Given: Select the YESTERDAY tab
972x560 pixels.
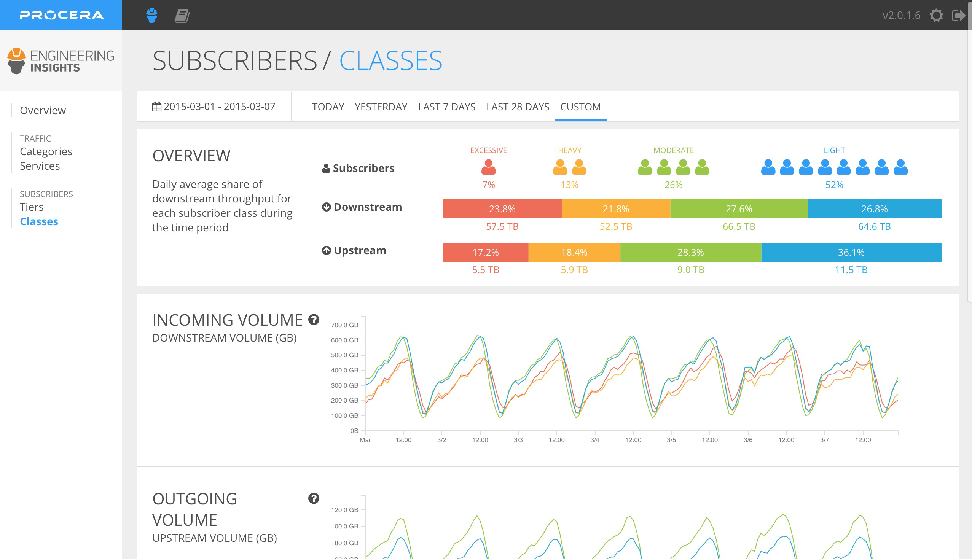Looking at the screenshot, I should point(381,107).
